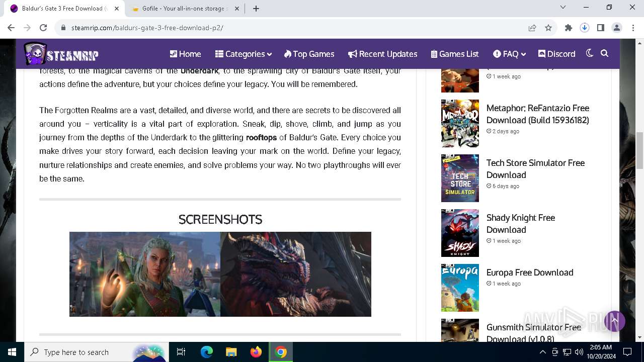Screen dimensions: 644x362
Task: Open Chrome tab search chevron
Action: pos(563,8)
